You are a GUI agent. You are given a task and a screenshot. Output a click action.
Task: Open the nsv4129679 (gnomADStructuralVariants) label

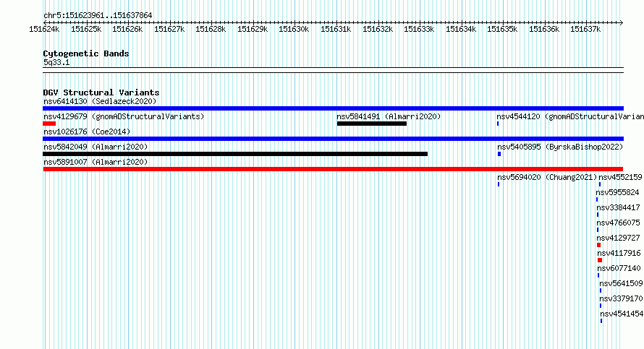tap(124, 116)
